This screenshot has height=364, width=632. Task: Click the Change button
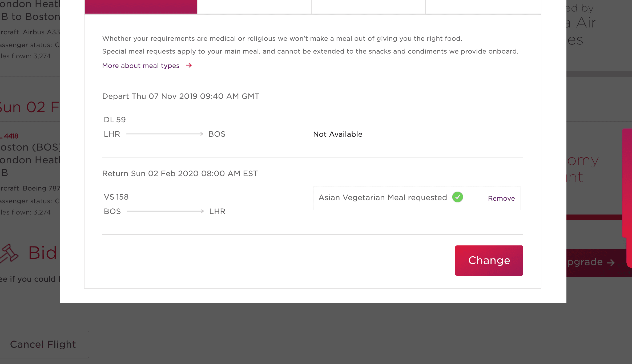[489, 261]
